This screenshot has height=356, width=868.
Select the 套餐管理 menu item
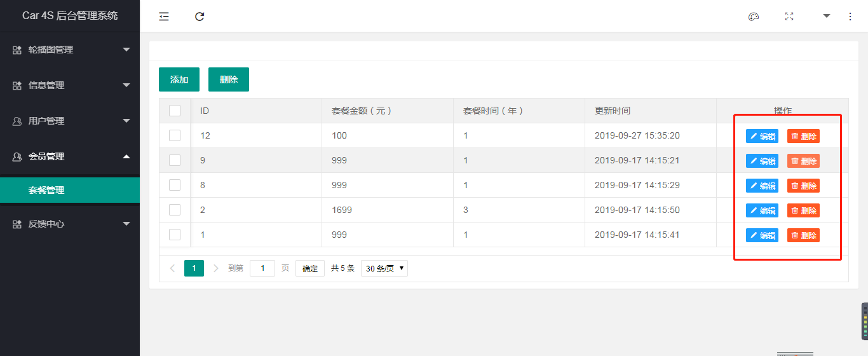coord(70,190)
